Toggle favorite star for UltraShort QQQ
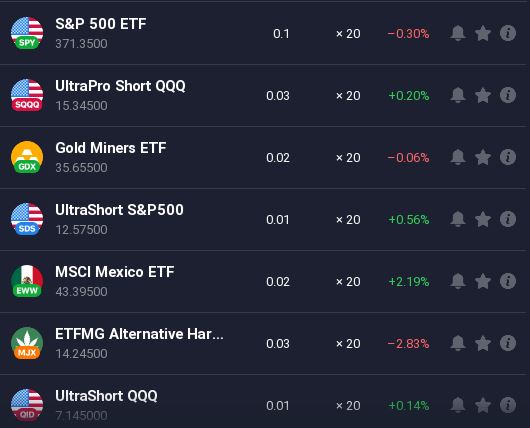530x428 pixels. click(483, 405)
